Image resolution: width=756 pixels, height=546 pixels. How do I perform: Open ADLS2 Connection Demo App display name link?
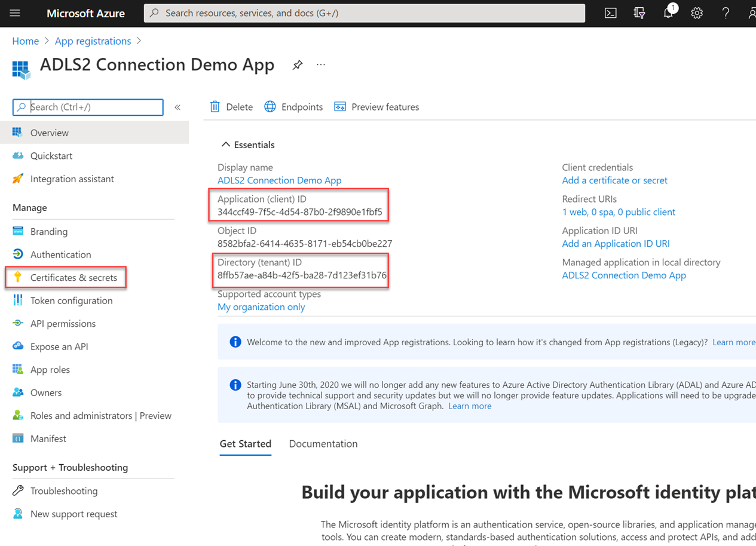tap(280, 180)
